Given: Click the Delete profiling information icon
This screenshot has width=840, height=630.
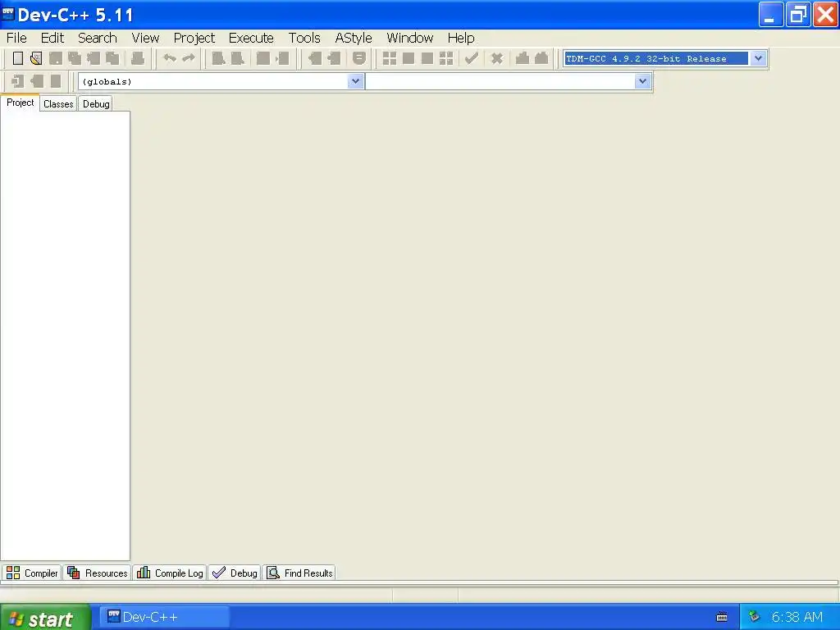Looking at the screenshot, I should pyautogui.click(x=541, y=58).
